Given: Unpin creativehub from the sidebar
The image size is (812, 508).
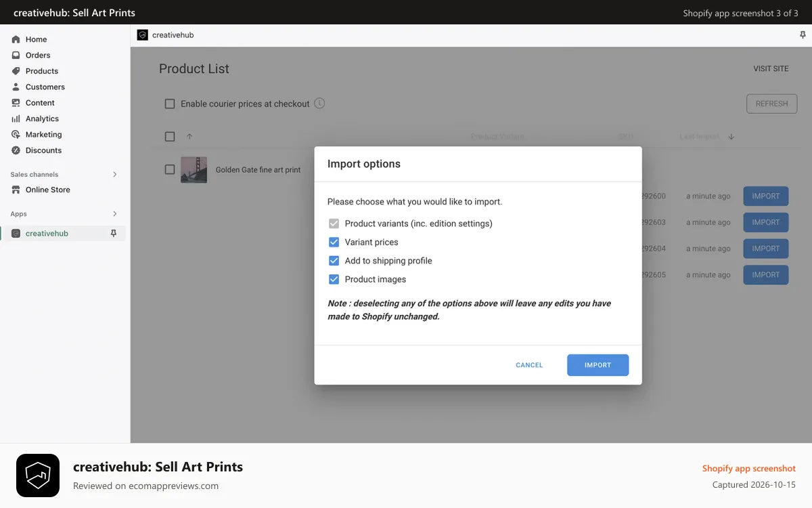Looking at the screenshot, I should click(x=114, y=233).
